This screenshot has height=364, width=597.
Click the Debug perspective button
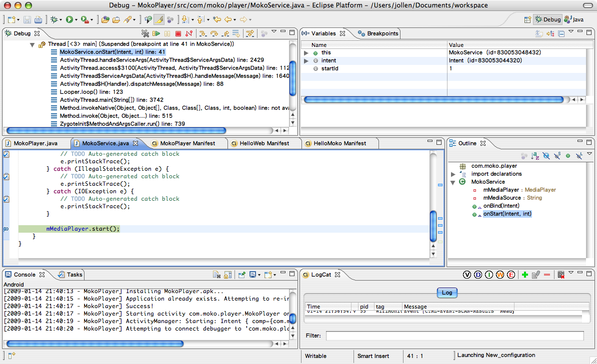pyautogui.click(x=548, y=19)
